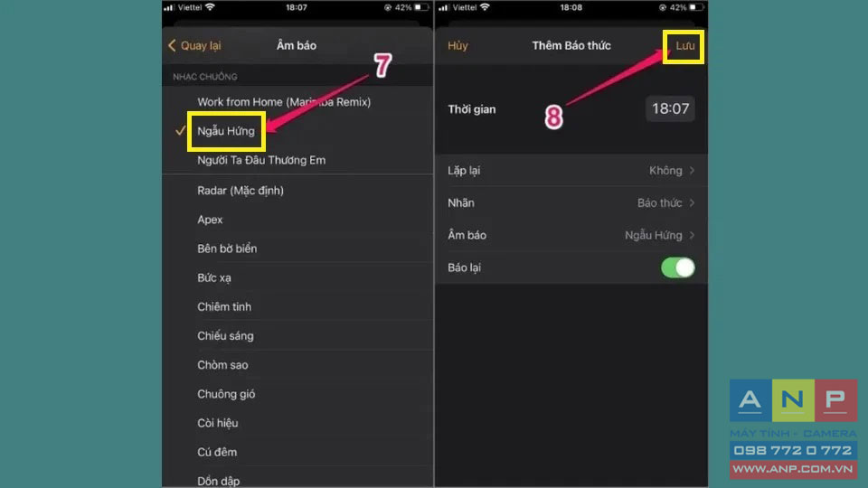This screenshot has width=868, height=488.
Task: Click the right phone's Wi-Fi icon
Action: [x=485, y=7]
